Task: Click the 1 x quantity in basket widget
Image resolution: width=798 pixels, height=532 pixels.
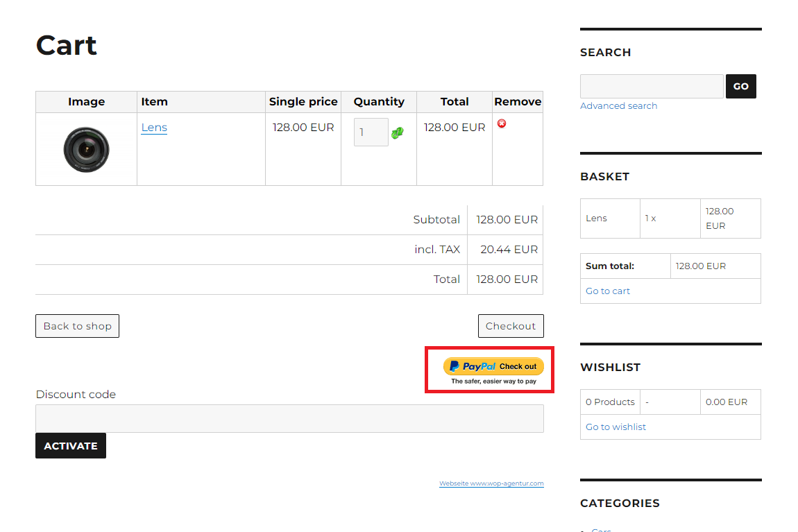Action: coord(650,218)
